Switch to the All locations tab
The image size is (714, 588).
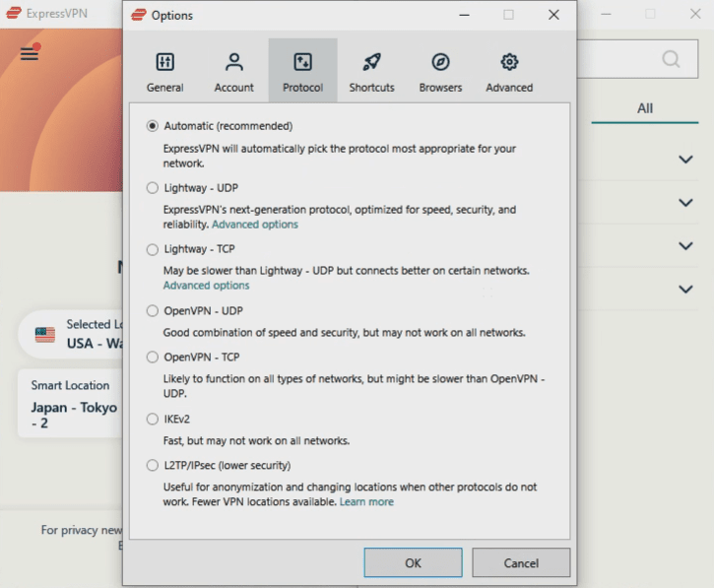pos(645,108)
